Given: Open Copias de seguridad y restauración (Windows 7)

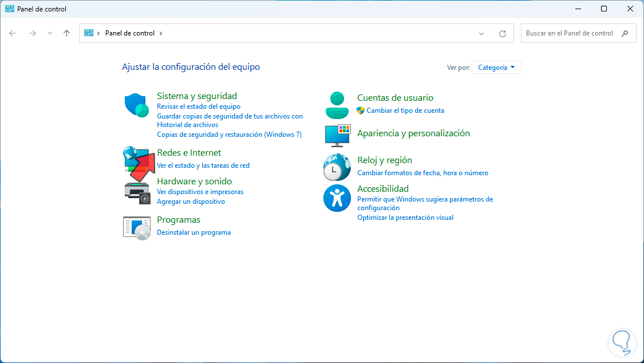Looking at the screenshot, I should [x=229, y=135].
